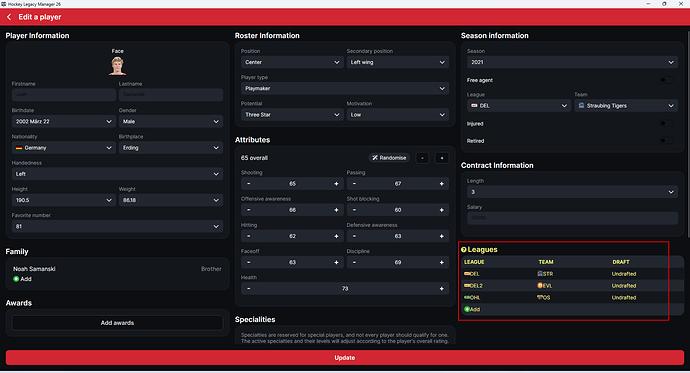This screenshot has height=373, width=690.
Task: Open the Player type dropdown showing Playmaker
Action: (x=345, y=88)
